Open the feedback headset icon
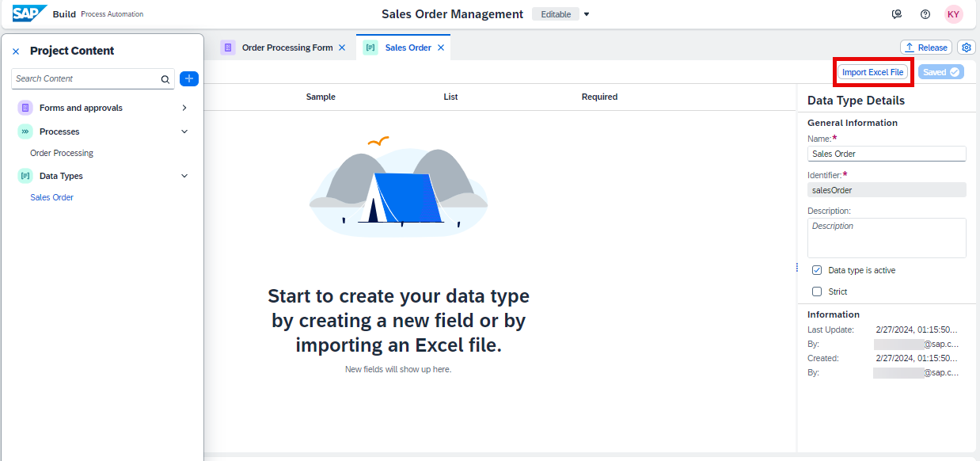The width and height of the screenshot is (980, 461). coord(897,14)
